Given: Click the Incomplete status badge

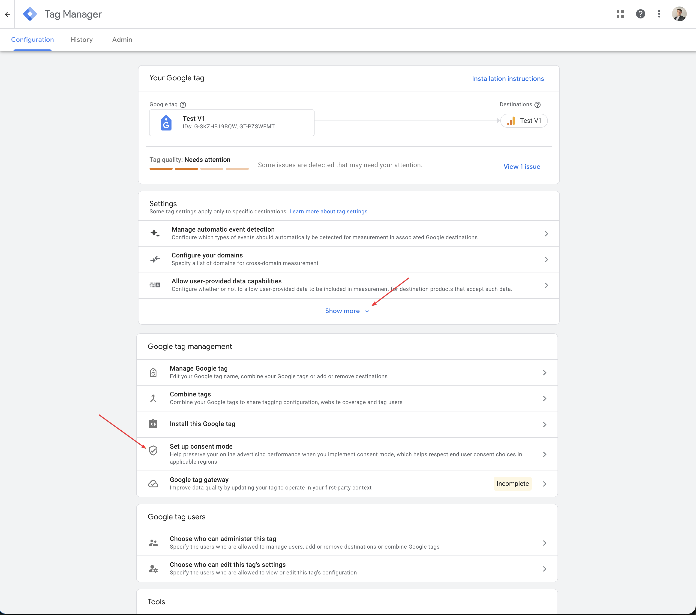Looking at the screenshot, I should tap(513, 484).
